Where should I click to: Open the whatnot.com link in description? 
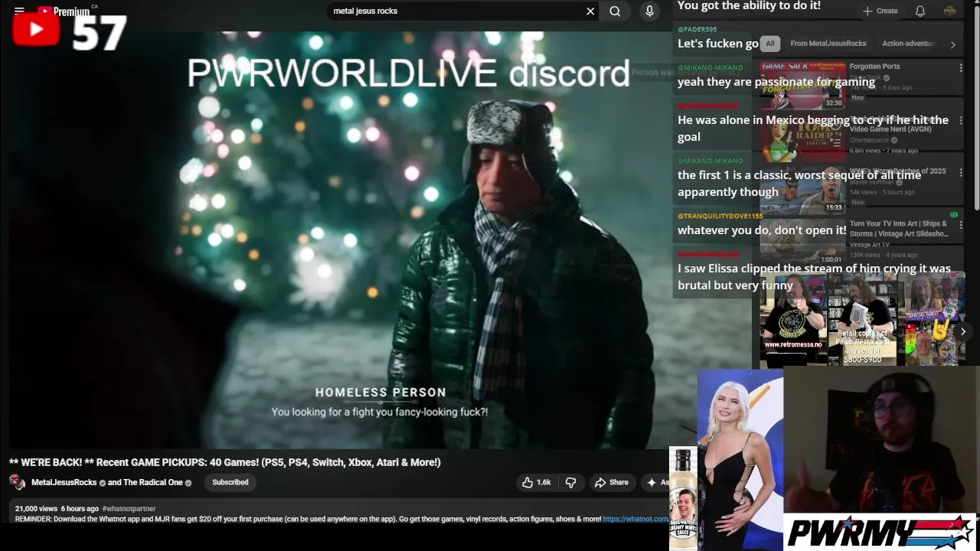[x=635, y=519]
